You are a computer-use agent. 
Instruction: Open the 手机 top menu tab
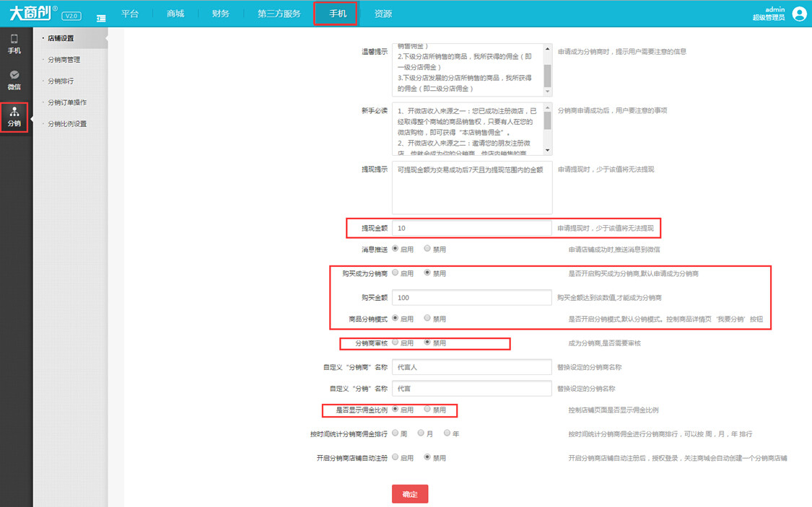(x=338, y=14)
